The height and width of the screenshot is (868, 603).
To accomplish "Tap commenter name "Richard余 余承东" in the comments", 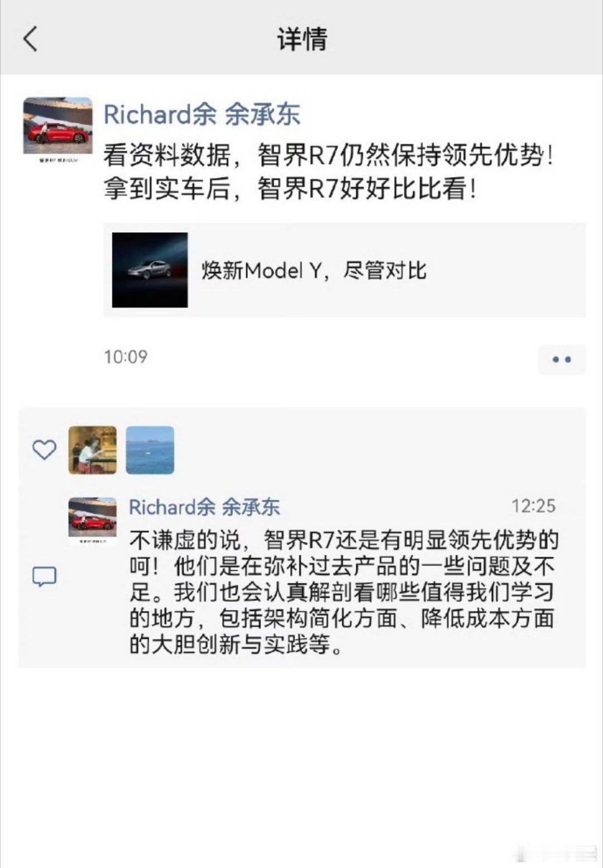I will pos(204,507).
